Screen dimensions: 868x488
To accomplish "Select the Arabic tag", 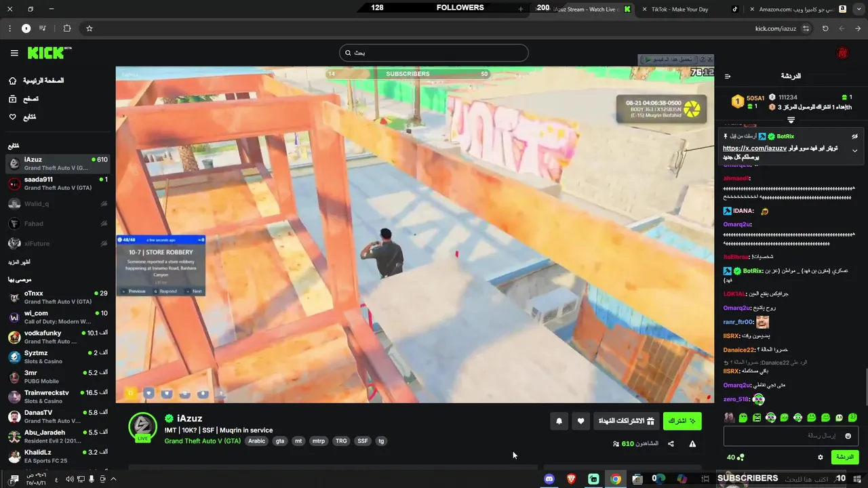I will 256,441.
